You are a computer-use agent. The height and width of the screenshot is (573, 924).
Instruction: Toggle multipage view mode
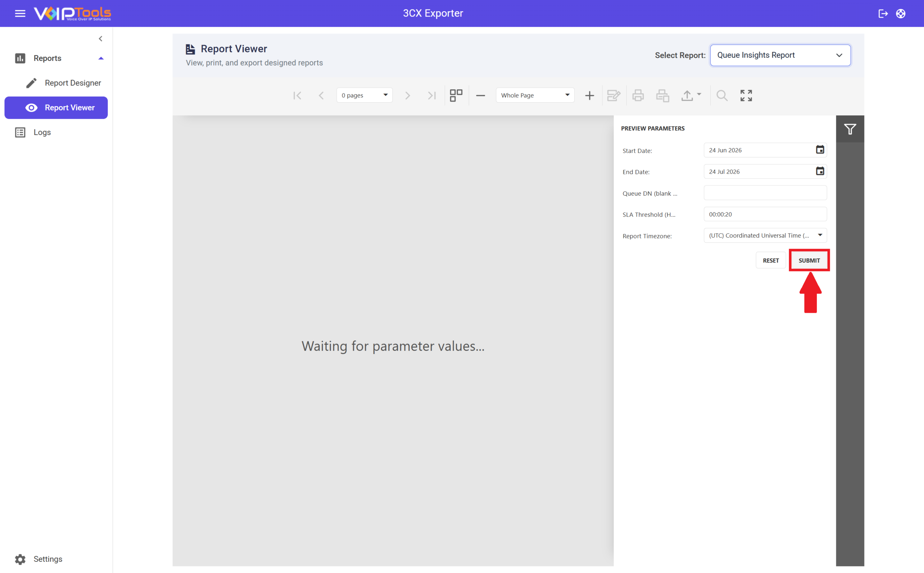tap(456, 96)
